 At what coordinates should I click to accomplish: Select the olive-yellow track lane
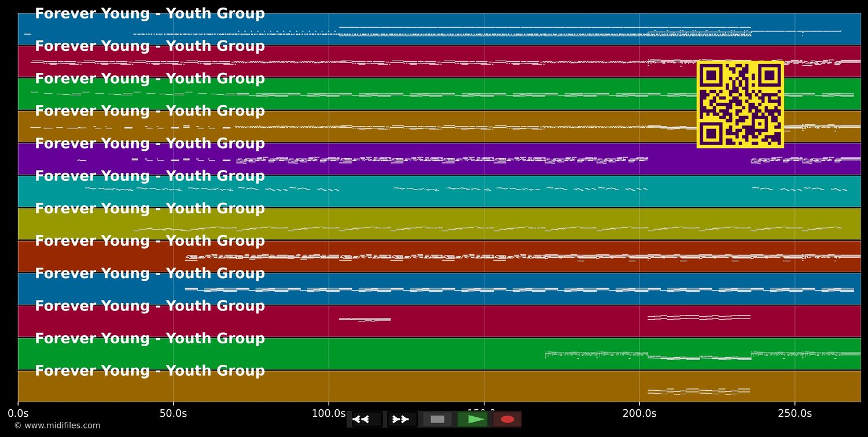click(x=439, y=224)
